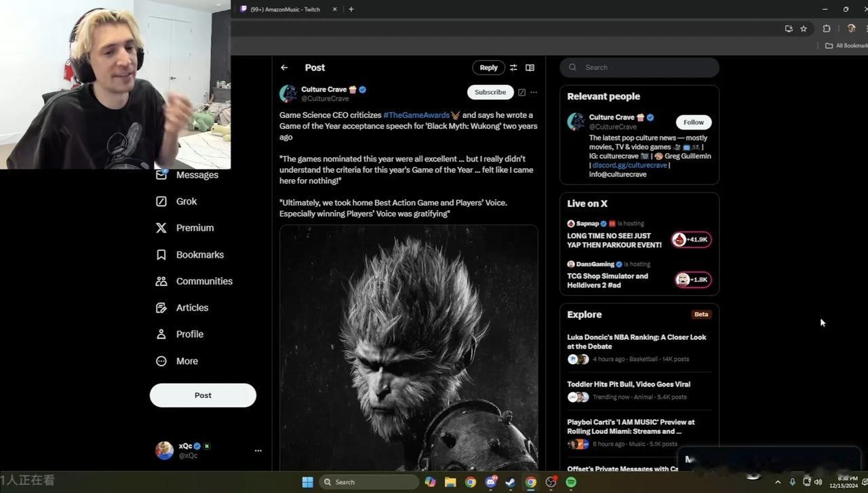
Task: Open the Black Myth Wukong post image
Action: 409,348
